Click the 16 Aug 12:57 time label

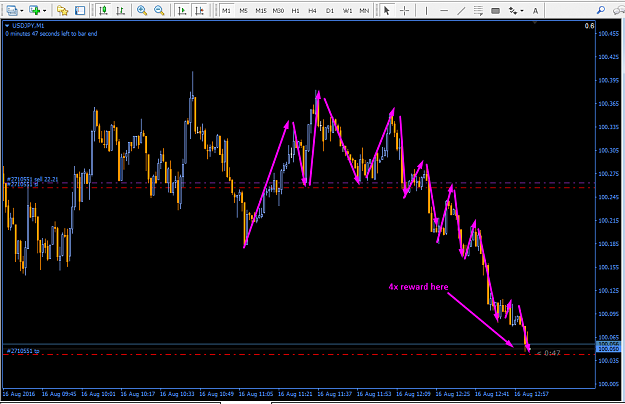[531, 394]
